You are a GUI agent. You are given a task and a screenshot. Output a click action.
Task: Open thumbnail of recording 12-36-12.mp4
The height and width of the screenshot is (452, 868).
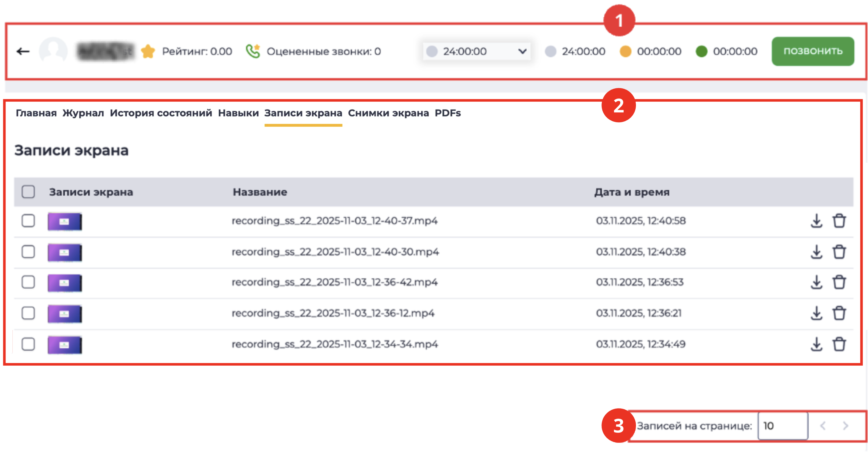65,314
